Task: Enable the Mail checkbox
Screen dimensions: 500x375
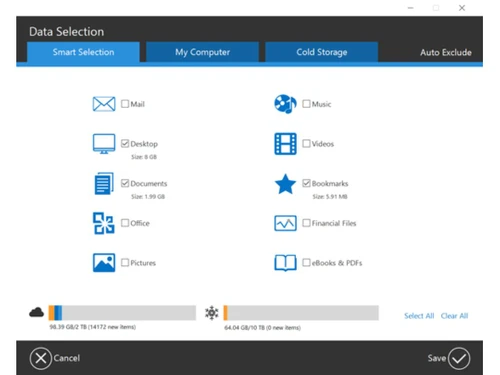Action: click(x=125, y=104)
